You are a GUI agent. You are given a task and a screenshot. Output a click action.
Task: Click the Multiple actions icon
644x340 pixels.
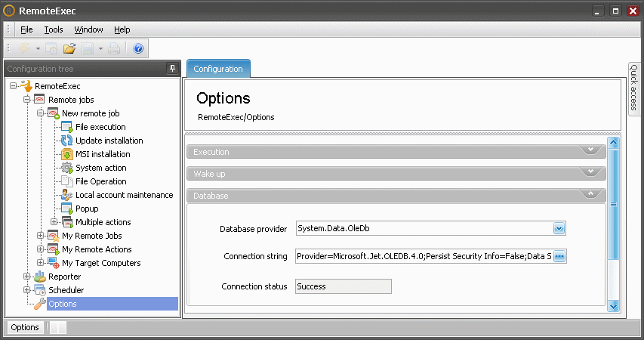67,222
